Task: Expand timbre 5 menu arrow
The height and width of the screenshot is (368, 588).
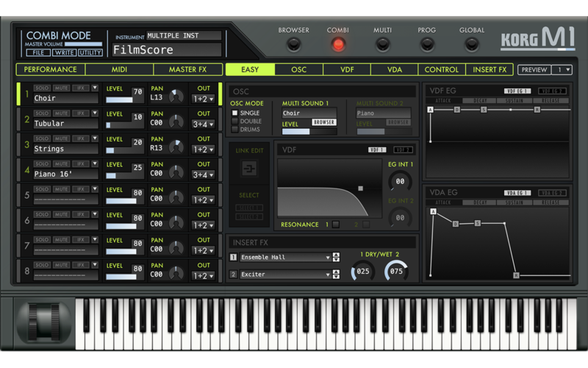Action: click(95, 189)
